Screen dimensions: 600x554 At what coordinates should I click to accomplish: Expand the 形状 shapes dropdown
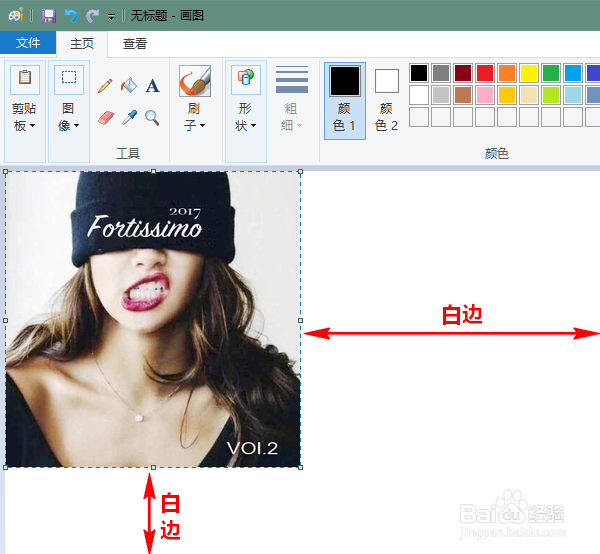(246, 117)
